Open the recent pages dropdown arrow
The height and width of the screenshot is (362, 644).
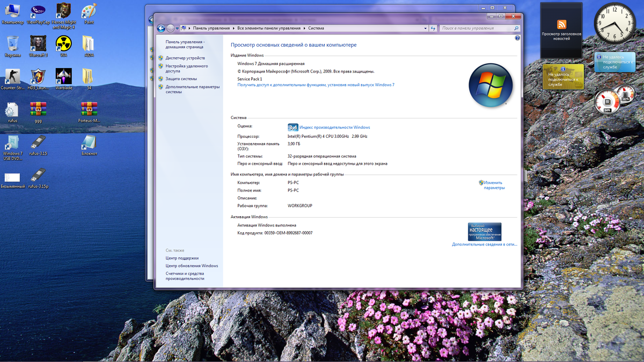click(x=178, y=28)
